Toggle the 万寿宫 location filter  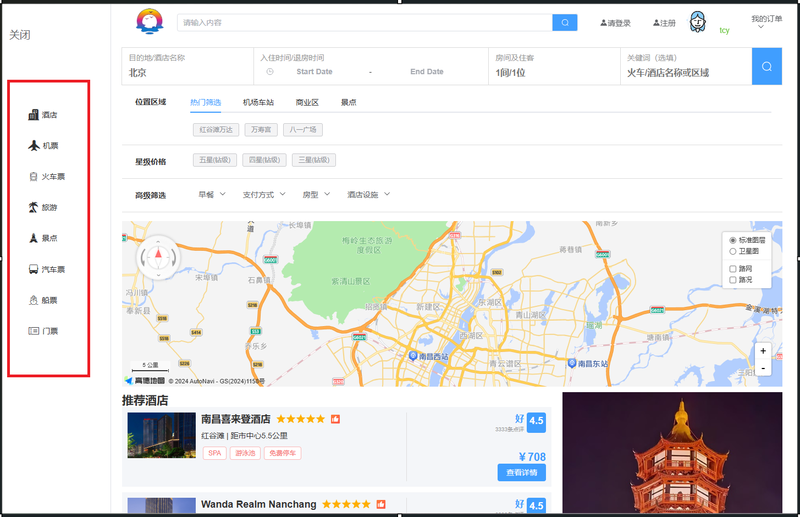click(261, 130)
